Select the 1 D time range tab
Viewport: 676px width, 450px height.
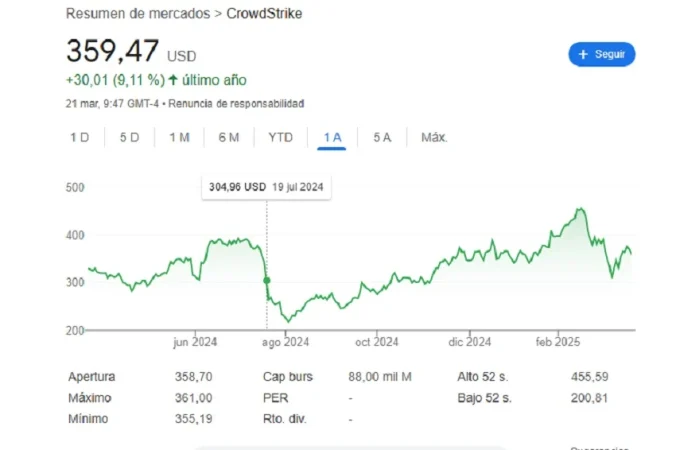(80, 138)
